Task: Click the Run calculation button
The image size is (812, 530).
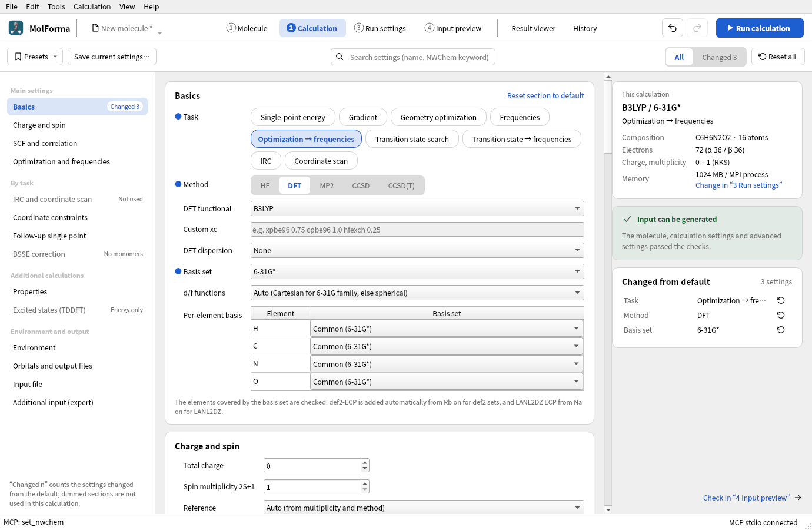Action: point(760,28)
